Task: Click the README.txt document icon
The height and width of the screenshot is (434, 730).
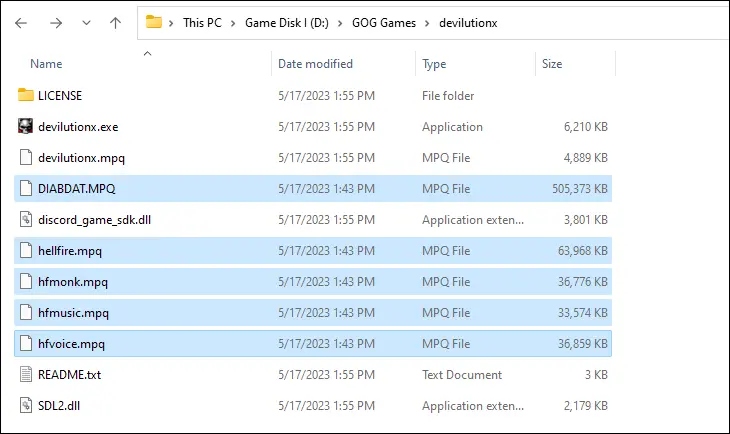Action: pos(26,374)
